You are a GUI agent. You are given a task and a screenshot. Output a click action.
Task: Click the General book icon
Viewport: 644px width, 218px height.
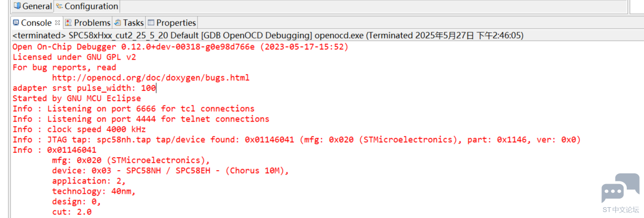[x=17, y=6]
